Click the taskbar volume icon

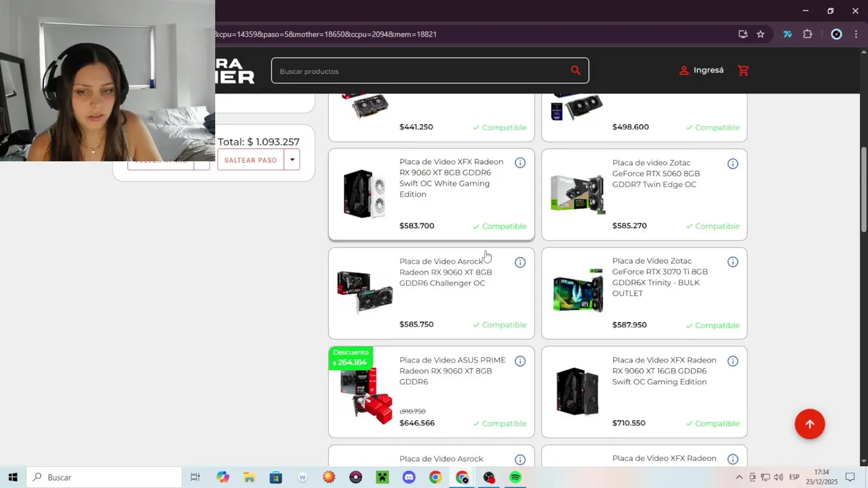point(778,477)
